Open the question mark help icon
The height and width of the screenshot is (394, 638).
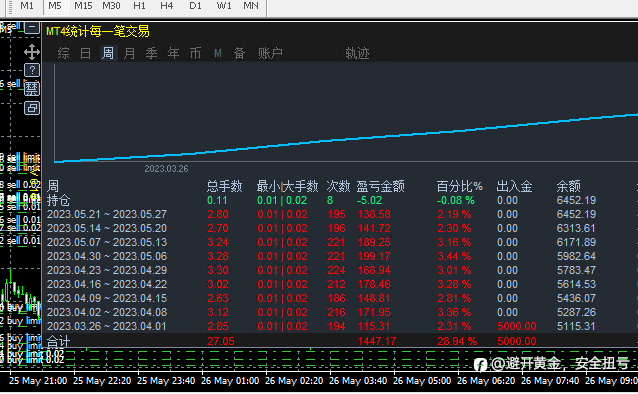[32, 70]
